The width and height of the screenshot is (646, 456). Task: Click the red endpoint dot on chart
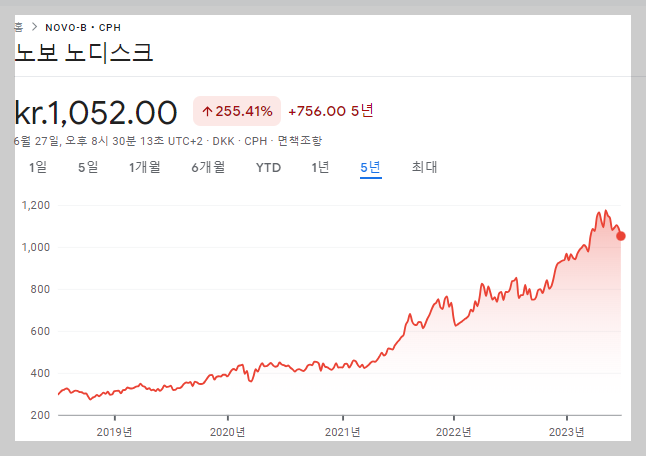pos(620,236)
